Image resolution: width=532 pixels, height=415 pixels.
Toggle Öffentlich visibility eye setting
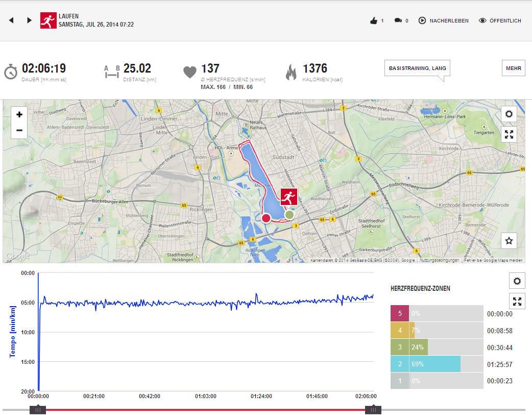500,21
